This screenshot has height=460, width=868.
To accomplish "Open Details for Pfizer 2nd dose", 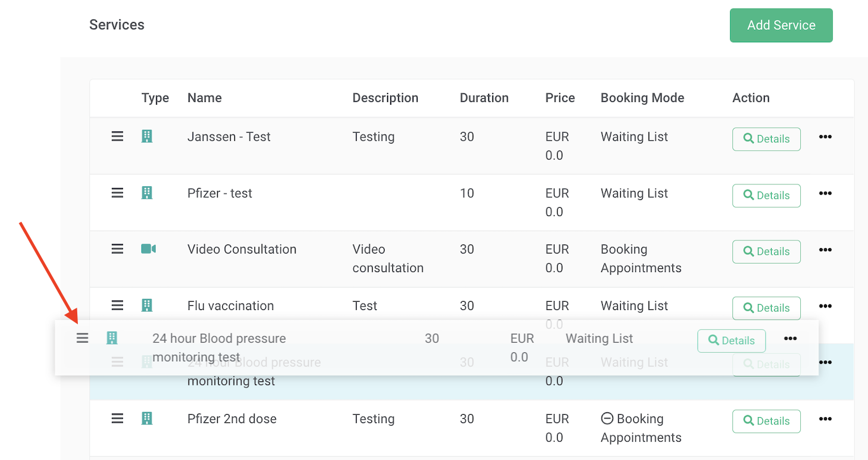I will pyautogui.click(x=766, y=421).
